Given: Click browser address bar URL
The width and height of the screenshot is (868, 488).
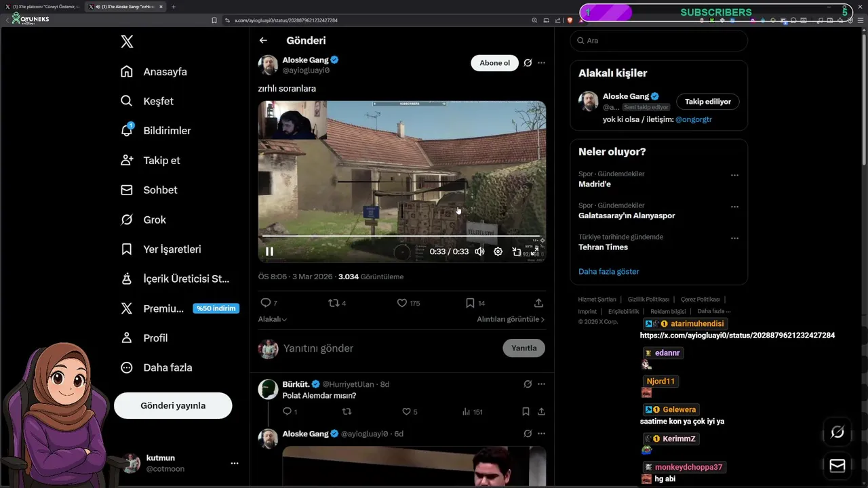Looking at the screenshot, I should coord(286,20).
